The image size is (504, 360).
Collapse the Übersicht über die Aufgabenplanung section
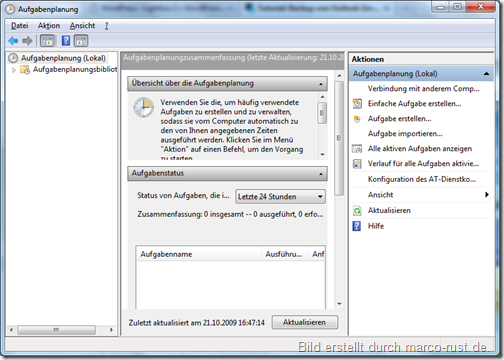tap(321, 84)
